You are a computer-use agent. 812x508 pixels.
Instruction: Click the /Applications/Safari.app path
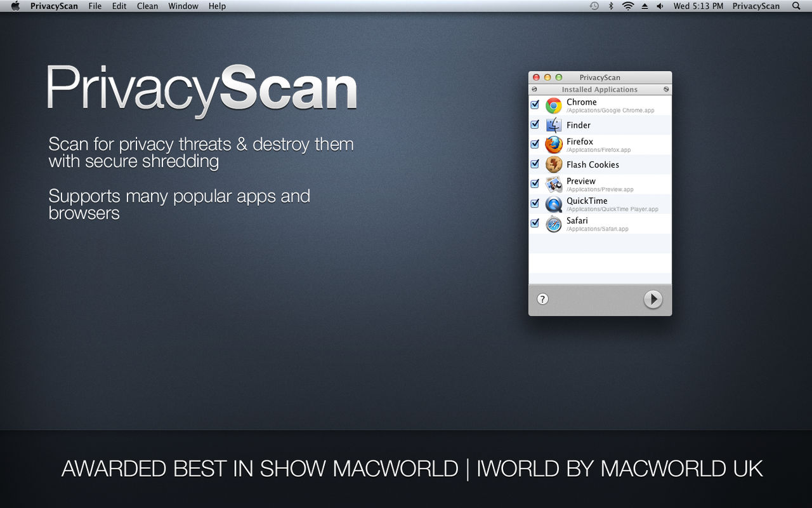click(x=598, y=229)
